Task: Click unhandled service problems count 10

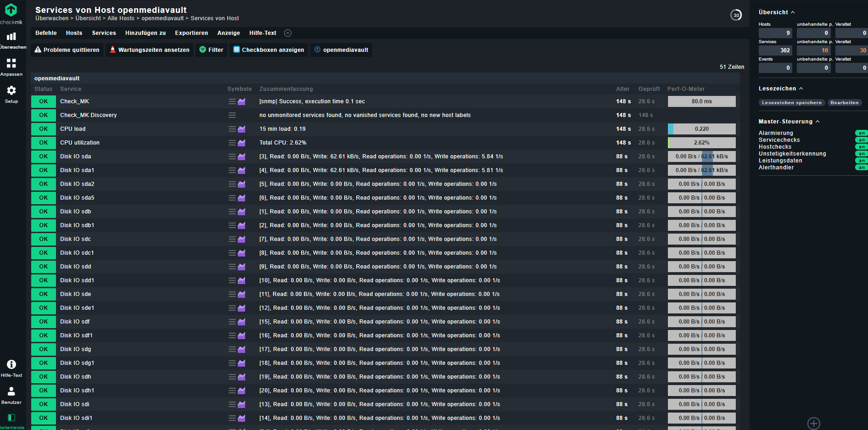Action: [x=813, y=50]
